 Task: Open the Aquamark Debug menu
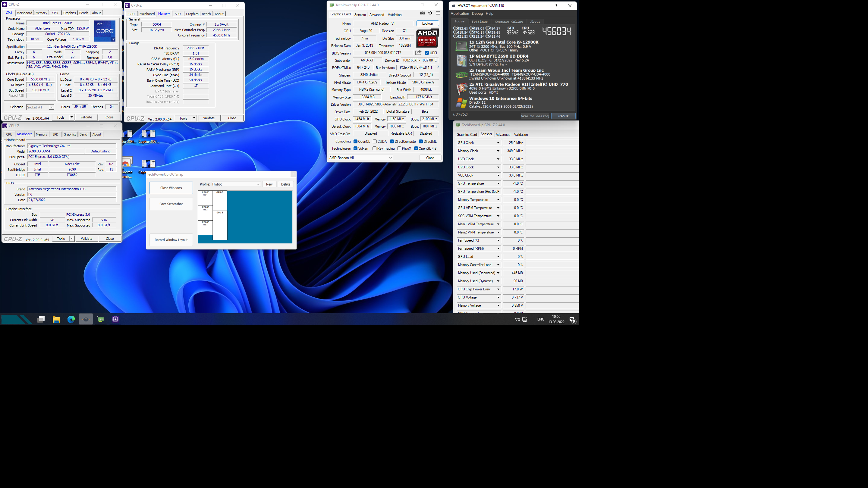pyautogui.click(x=477, y=14)
